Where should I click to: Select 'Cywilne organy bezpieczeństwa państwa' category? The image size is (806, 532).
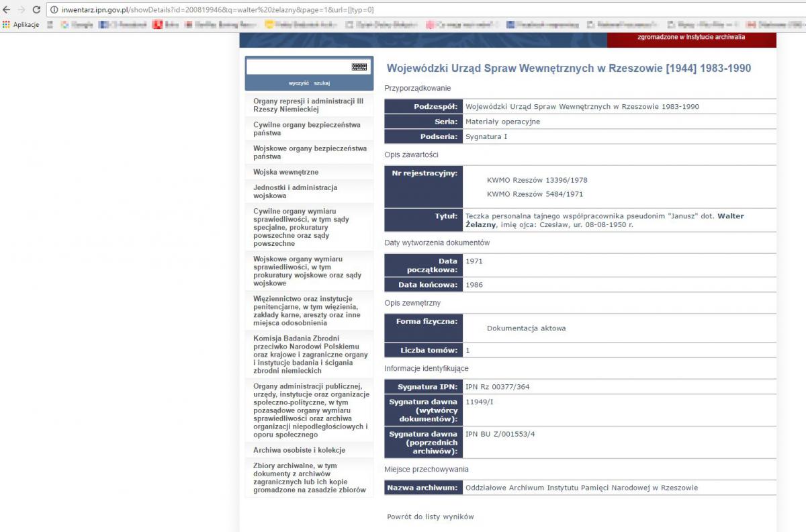306,129
